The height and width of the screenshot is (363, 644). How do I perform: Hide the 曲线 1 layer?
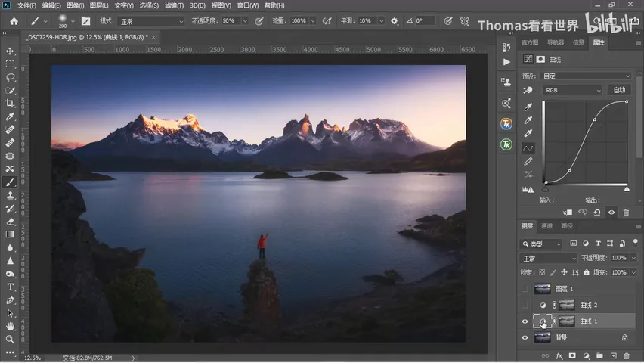525,321
